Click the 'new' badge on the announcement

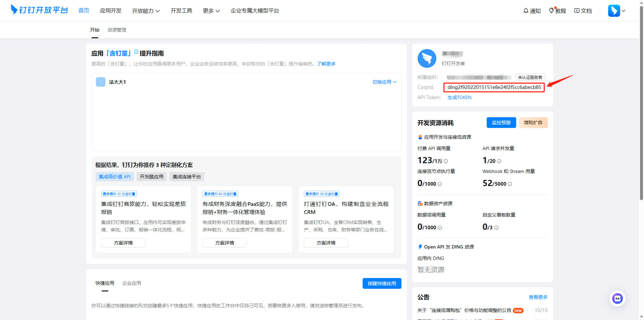pyautogui.click(x=518, y=311)
